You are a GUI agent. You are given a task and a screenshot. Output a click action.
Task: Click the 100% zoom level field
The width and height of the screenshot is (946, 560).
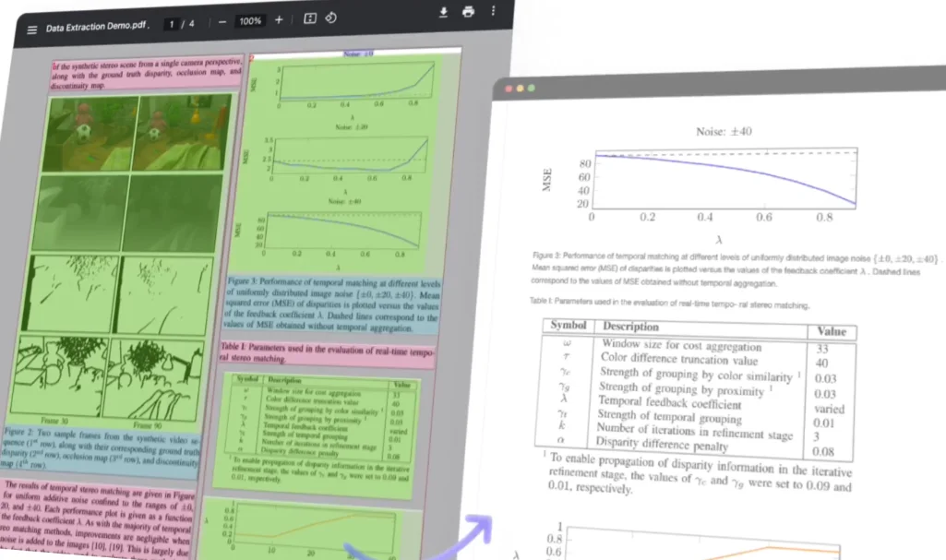(x=250, y=21)
